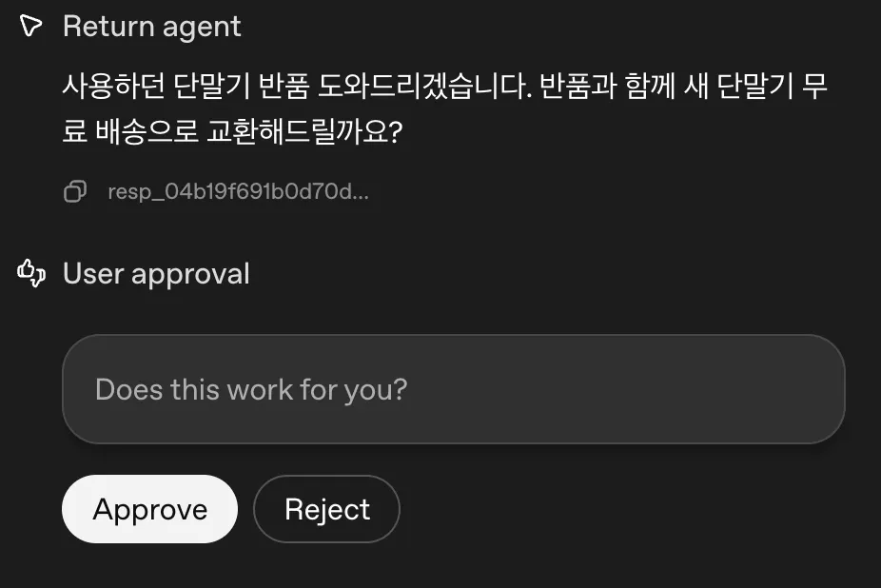This screenshot has height=588, width=881.
Task: Select the resp_04b19f691b0d70d... identifier text
Action: click(x=238, y=191)
